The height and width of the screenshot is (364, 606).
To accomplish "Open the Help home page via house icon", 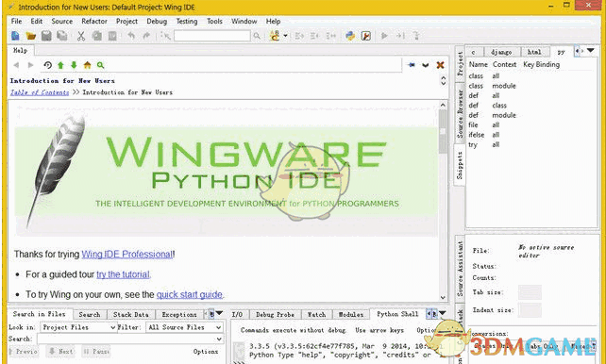I will 88,65.
